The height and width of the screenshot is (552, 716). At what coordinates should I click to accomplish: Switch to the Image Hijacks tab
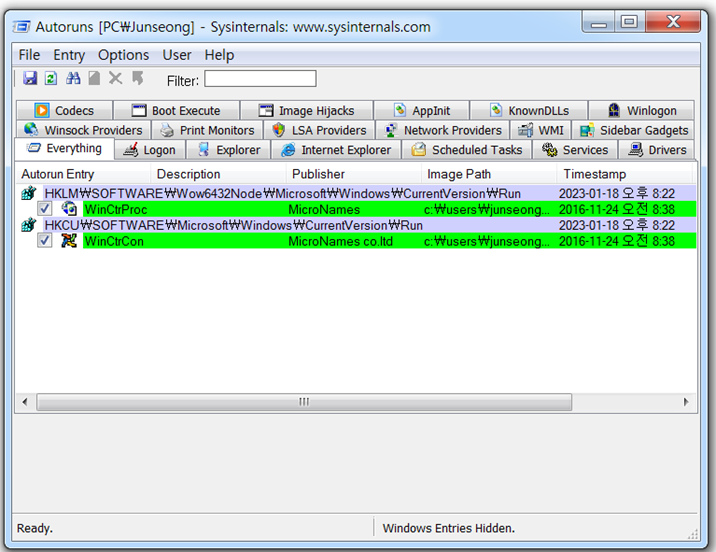pyautogui.click(x=307, y=110)
